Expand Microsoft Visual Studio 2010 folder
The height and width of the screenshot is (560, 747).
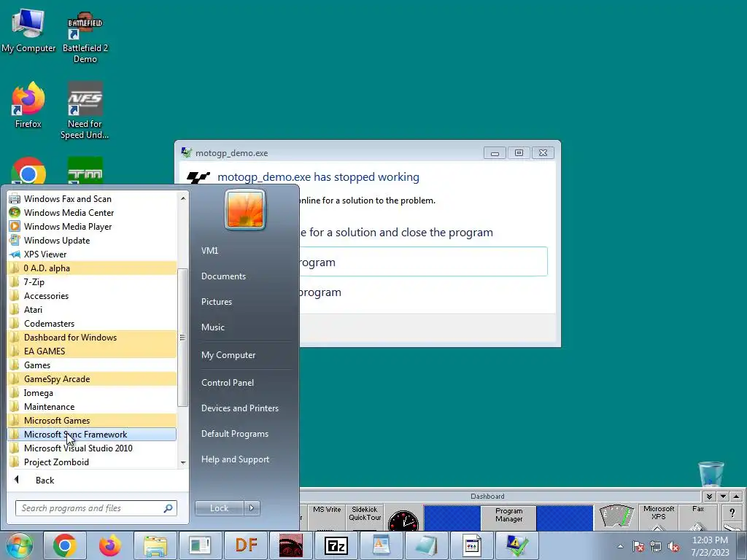click(x=92, y=448)
